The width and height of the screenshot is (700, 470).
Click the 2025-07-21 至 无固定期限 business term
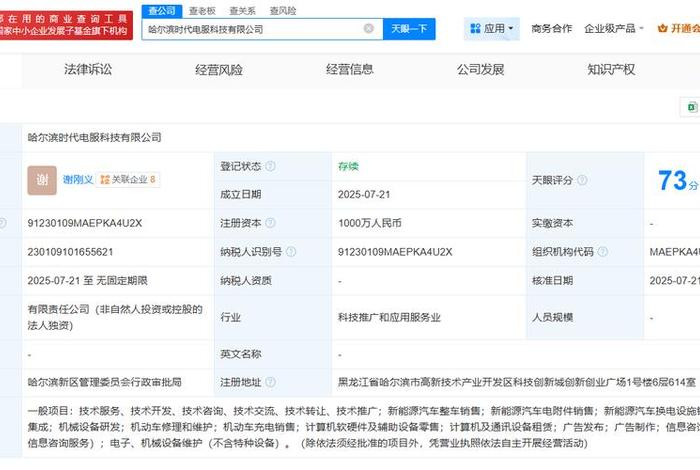click(x=88, y=281)
